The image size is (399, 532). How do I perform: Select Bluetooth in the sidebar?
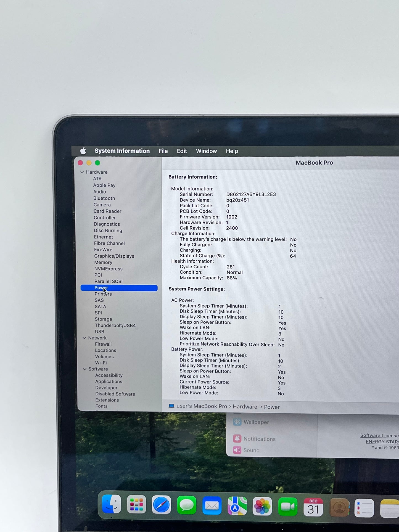(104, 198)
